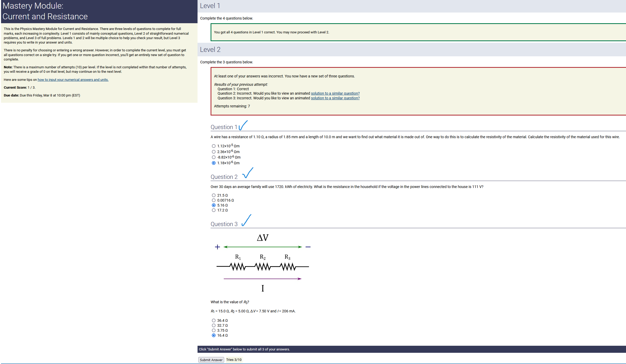Click the Level 2 section header

coord(210,50)
